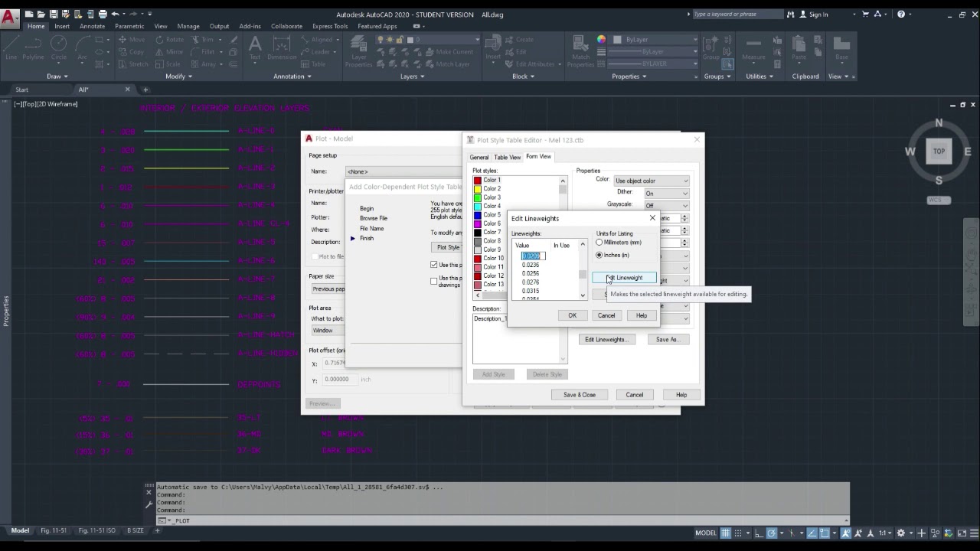Click the Save & Close button

point(580,395)
